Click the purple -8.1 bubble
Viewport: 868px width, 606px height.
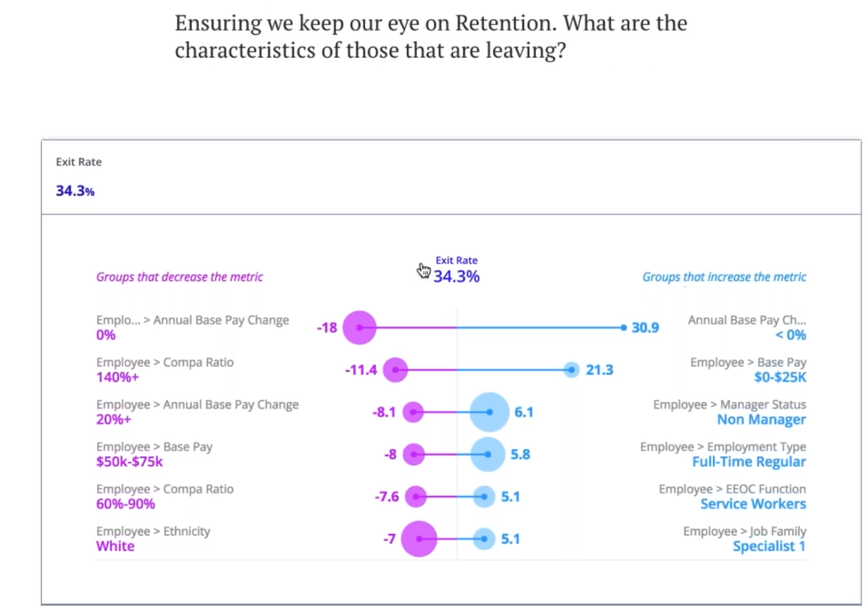pos(413,412)
